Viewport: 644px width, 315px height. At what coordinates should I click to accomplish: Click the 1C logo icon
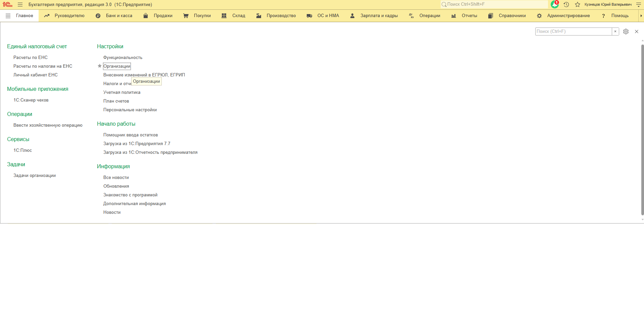coord(7,4)
